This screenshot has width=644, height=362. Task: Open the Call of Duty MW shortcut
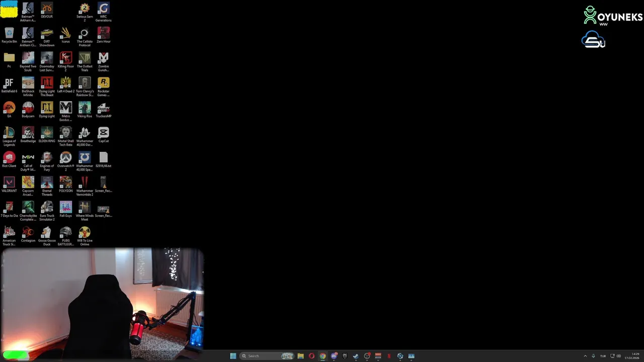(28, 161)
